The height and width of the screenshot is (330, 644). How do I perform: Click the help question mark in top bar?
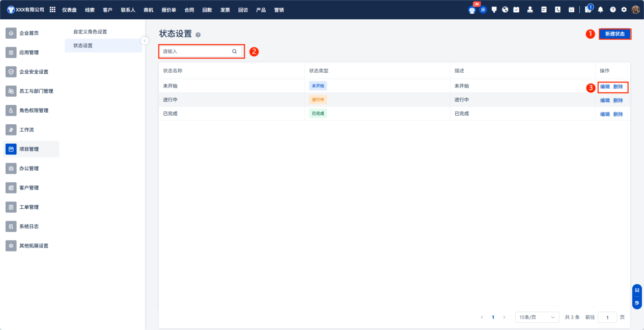click(612, 10)
